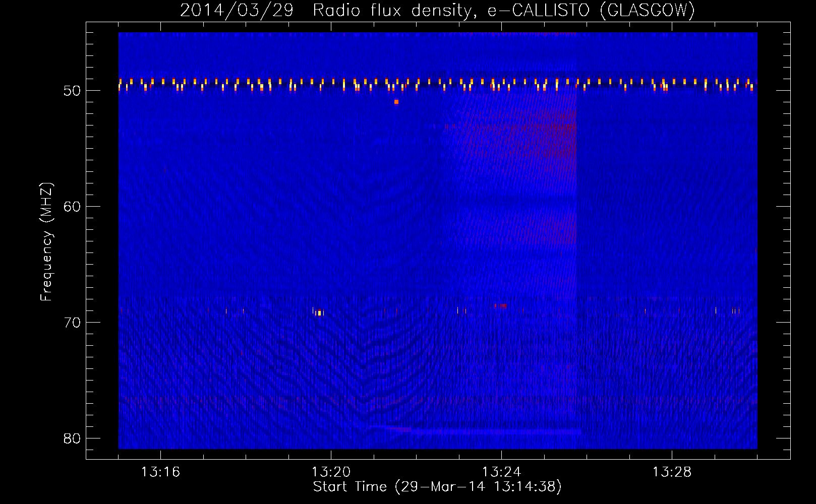Select the 70 frequency tick label
Image resolution: width=816 pixels, height=504 pixels.
73,323
